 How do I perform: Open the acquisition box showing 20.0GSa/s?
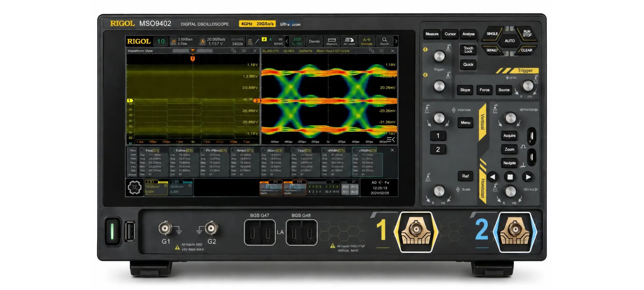221,41
